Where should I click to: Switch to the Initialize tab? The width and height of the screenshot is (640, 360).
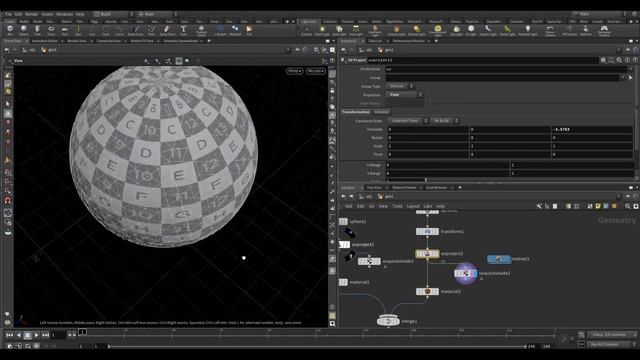(x=381, y=112)
